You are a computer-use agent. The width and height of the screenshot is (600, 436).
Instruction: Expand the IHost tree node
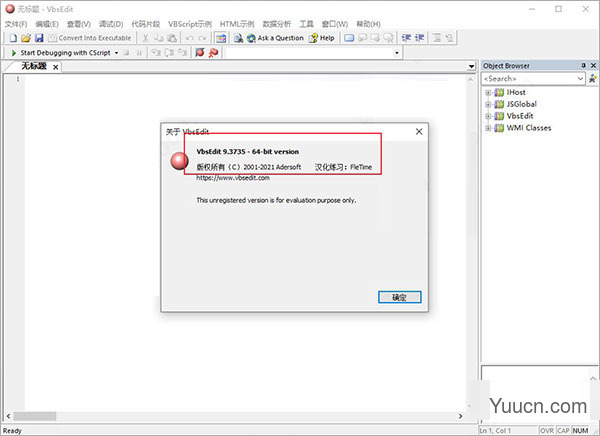tap(488, 92)
